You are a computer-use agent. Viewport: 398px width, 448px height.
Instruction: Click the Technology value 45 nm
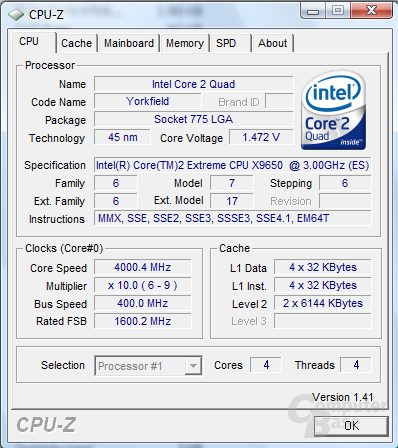[x=122, y=137]
